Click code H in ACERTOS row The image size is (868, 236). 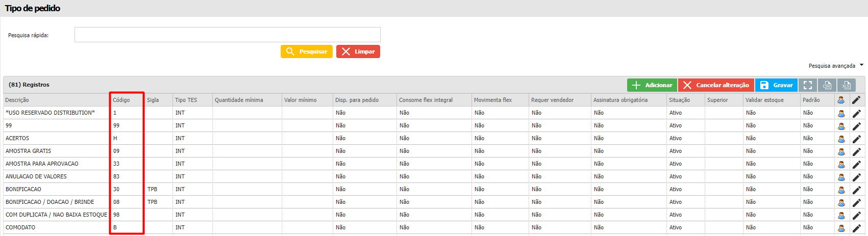point(115,138)
